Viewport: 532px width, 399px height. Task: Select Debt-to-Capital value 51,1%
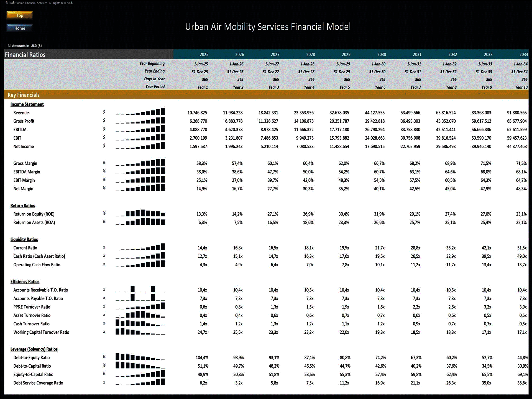click(203, 366)
